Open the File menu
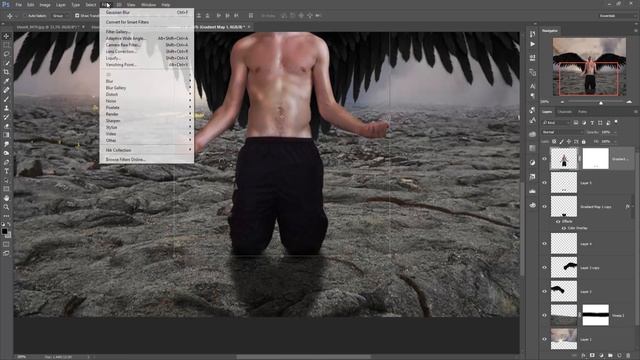This screenshot has width=640, height=360. pyautogui.click(x=18, y=4)
